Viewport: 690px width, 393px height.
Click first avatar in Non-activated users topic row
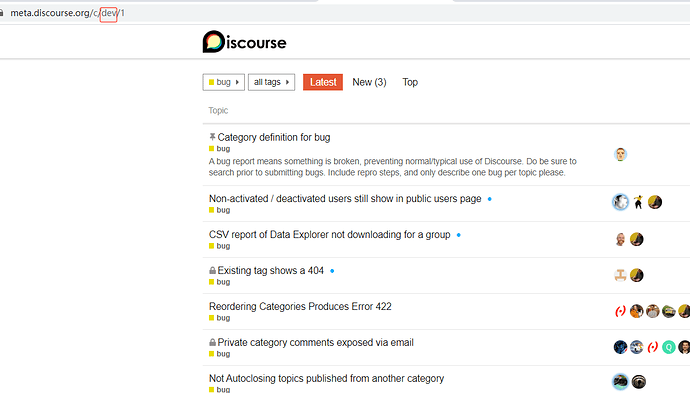pyautogui.click(x=620, y=202)
